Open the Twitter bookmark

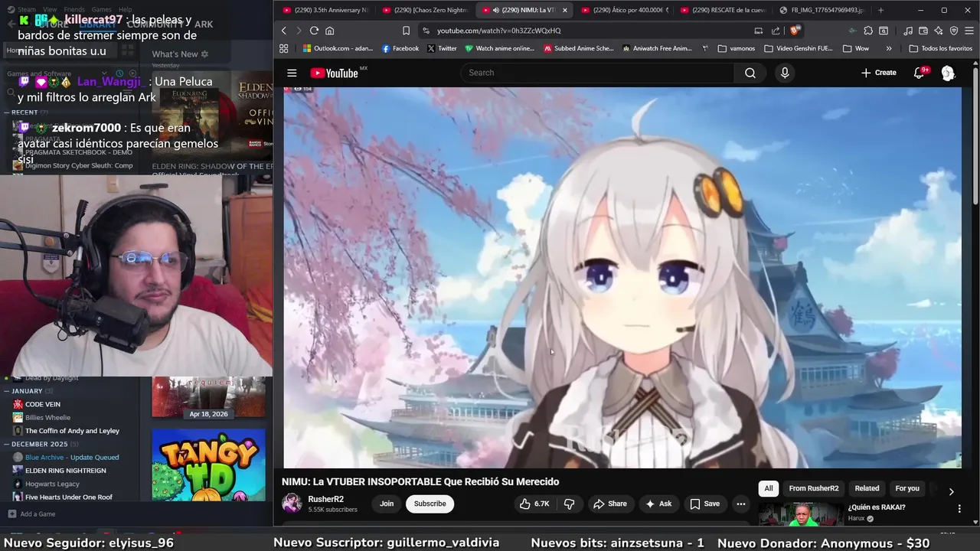[442, 48]
